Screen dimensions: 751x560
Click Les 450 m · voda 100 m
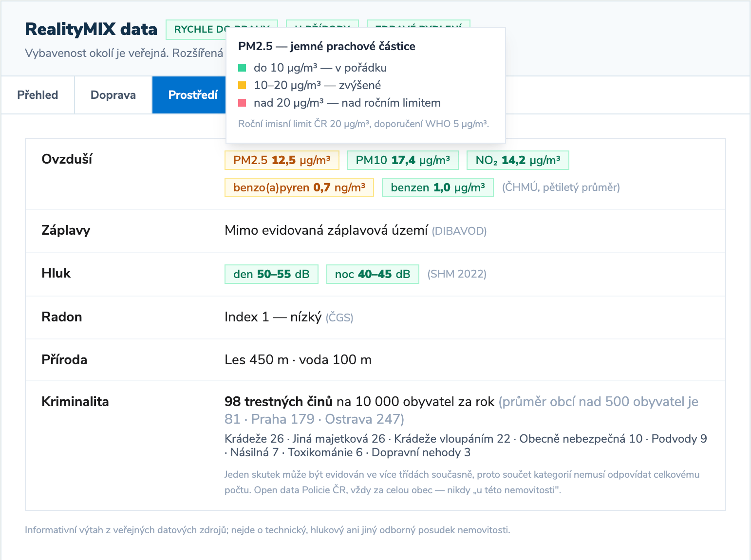(298, 360)
